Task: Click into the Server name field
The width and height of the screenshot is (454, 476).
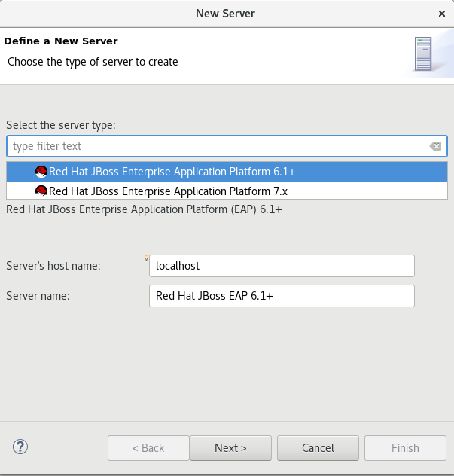Action: 282,296
